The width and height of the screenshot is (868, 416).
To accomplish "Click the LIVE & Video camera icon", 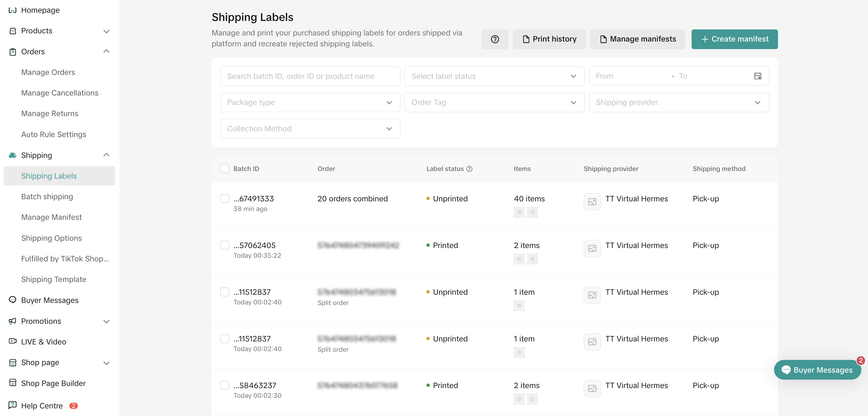I will coord(12,341).
